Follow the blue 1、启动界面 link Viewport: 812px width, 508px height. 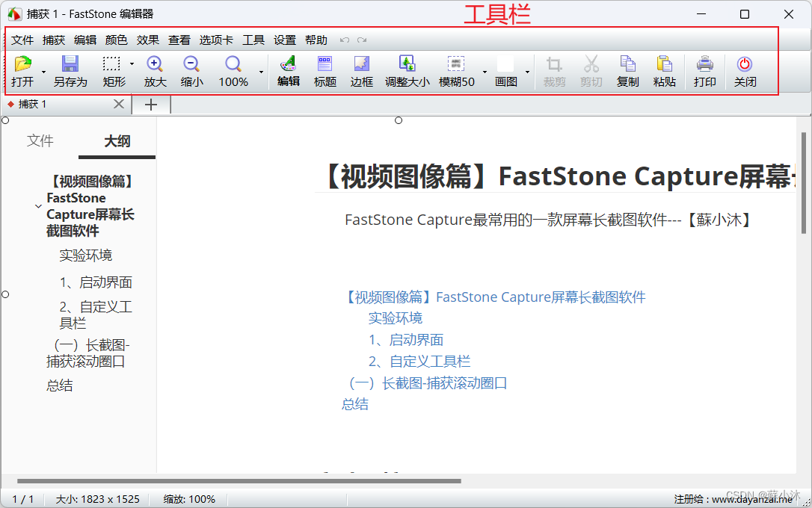pos(406,340)
